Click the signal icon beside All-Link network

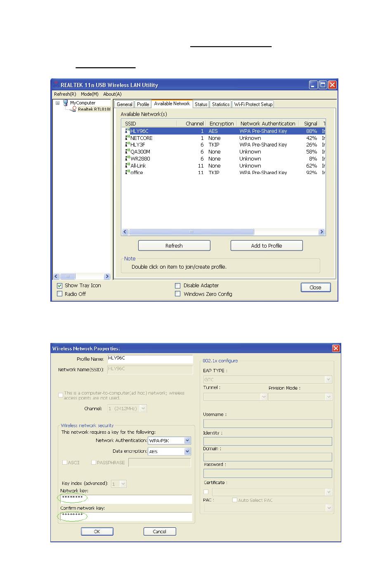pyautogui.click(x=128, y=165)
